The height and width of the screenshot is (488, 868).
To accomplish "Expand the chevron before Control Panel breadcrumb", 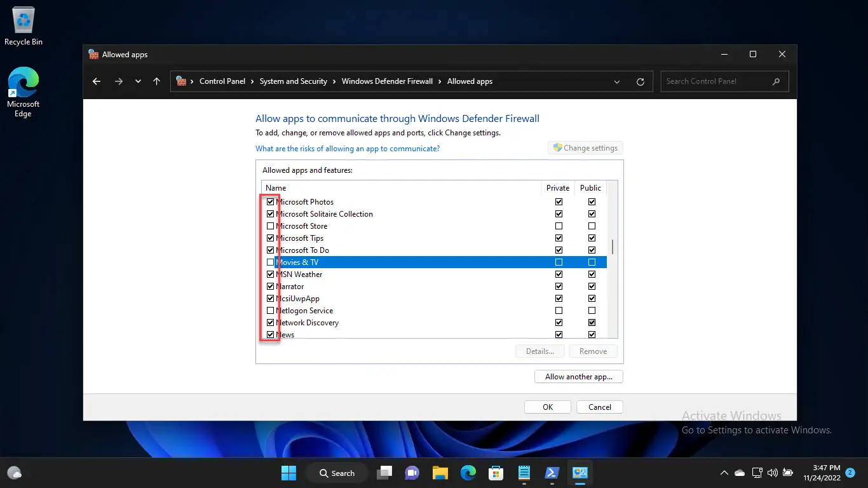I will coord(193,81).
